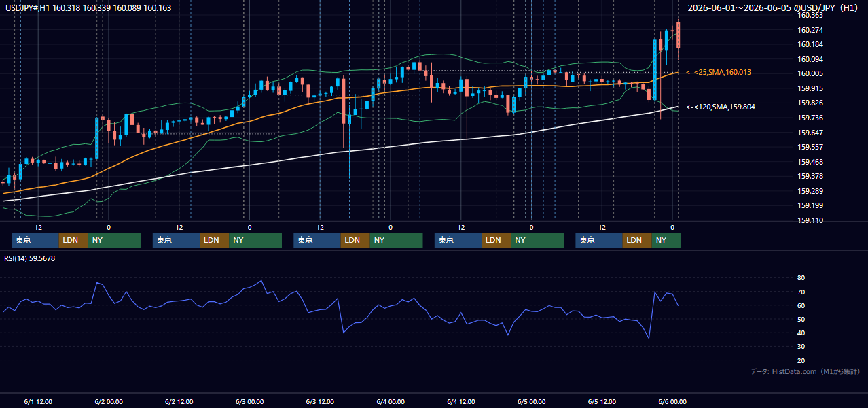Click RSI scale value 50
Image resolution: width=868 pixels, height=408 pixels.
click(x=801, y=319)
